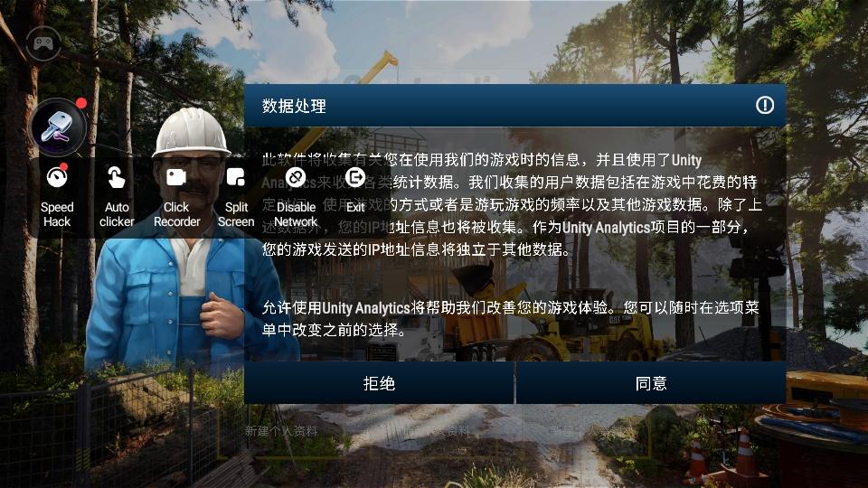Click the "Speed Hack" text label
868x488 pixels.
tap(57, 214)
